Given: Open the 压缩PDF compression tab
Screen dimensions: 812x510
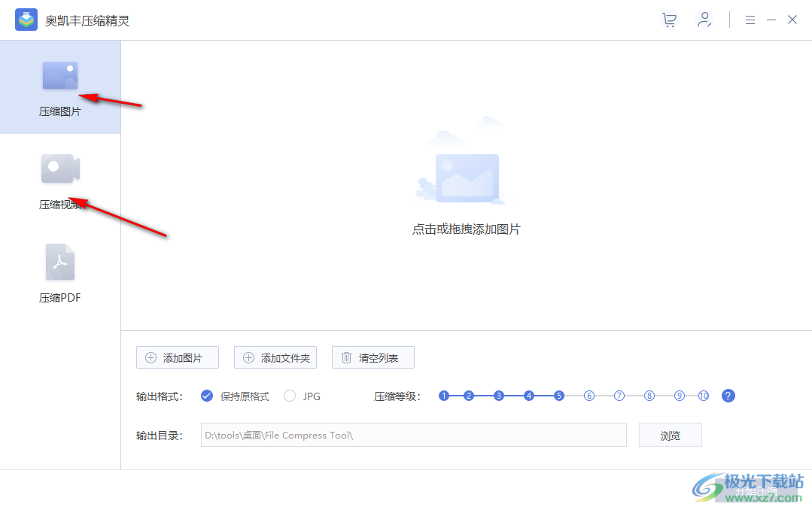Looking at the screenshot, I should pos(60,273).
